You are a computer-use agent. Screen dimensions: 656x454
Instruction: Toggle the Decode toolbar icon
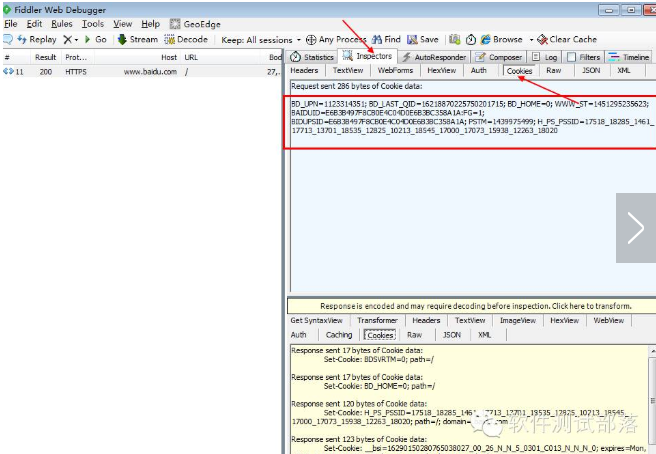[169, 40]
